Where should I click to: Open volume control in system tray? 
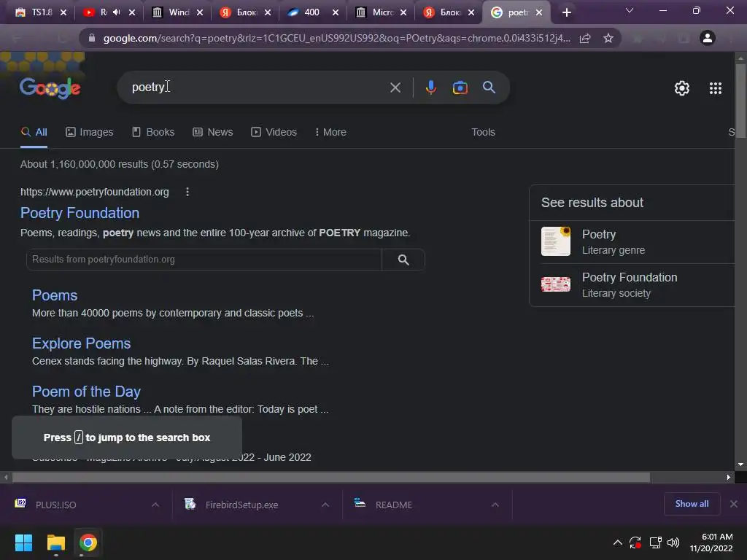pyautogui.click(x=673, y=542)
